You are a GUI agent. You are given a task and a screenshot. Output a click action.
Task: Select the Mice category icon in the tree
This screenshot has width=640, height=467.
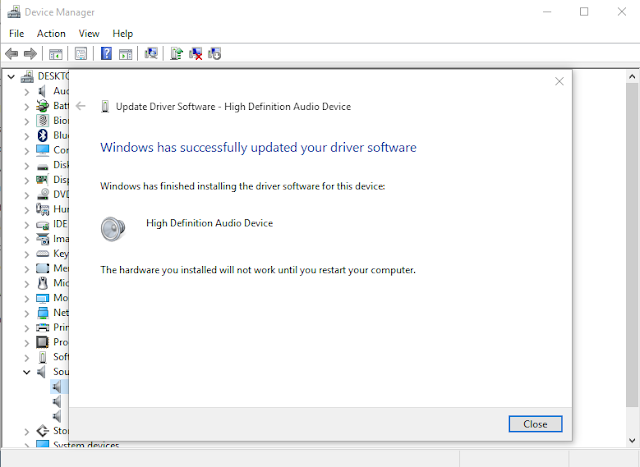click(x=42, y=283)
